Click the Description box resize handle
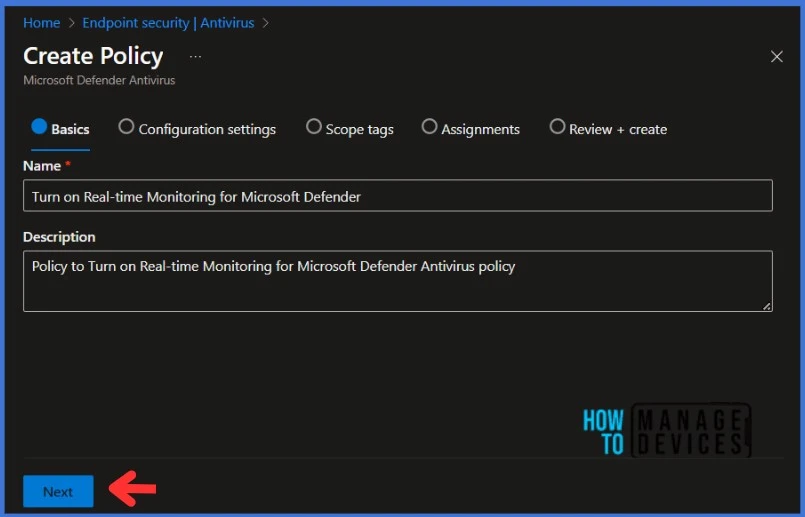 click(x=766, y=306)
